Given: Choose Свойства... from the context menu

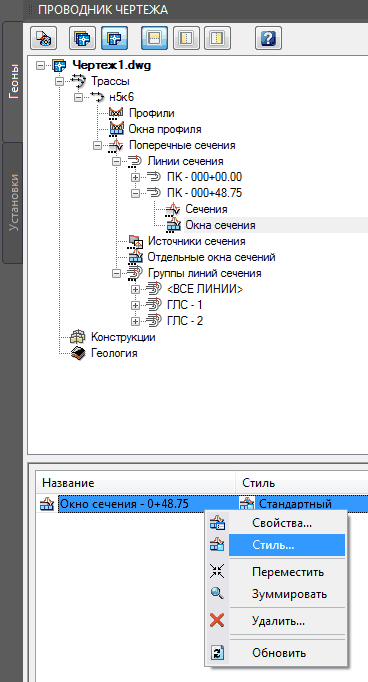Looking at the screenshot, I should pyautogui.click(x=282, y=523).
